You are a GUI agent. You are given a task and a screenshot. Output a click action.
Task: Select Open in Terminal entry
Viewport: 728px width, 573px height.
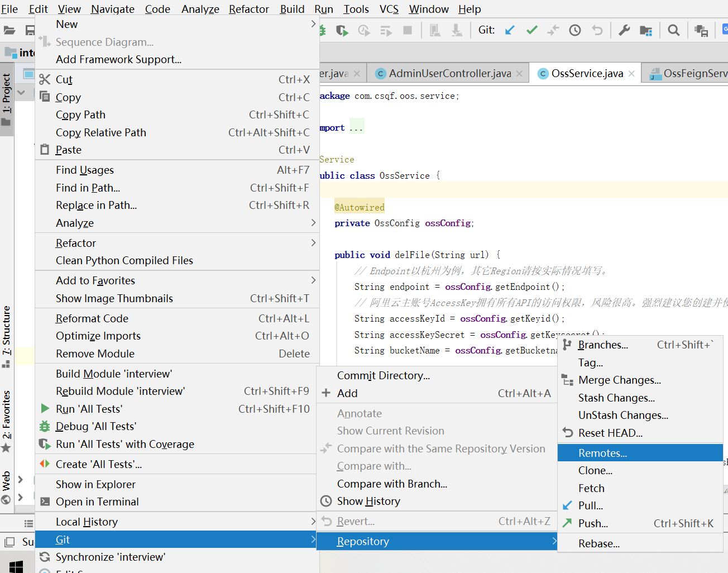pyautogui.click(x=177, y=502)
